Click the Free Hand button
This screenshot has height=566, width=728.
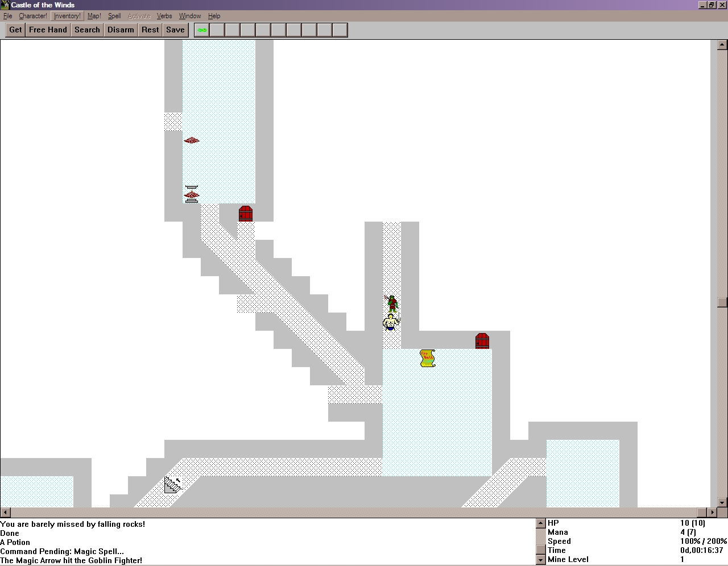point(48,30)
